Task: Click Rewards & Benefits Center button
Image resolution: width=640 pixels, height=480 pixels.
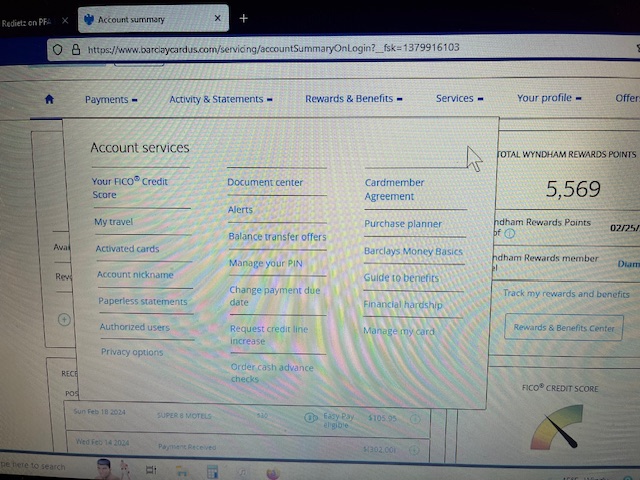Action: (x=564, y=327)
